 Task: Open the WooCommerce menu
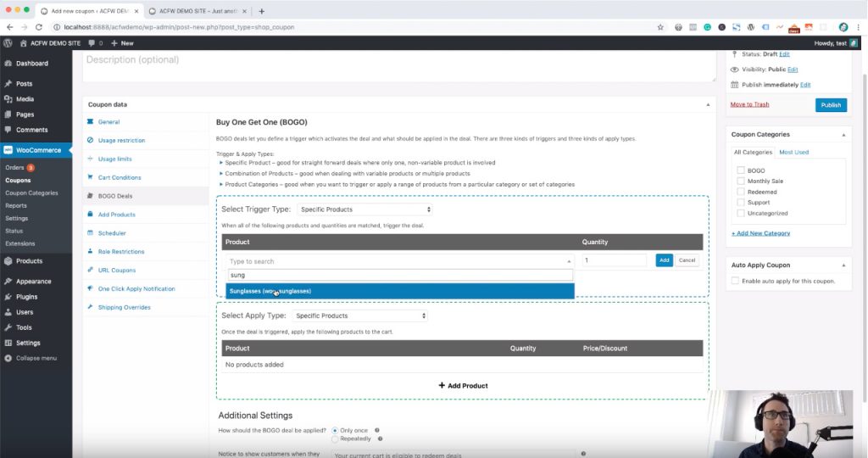[x=36, y=150]
